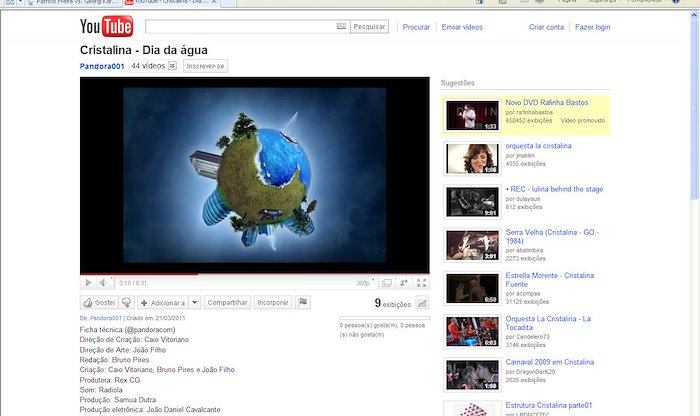700x416 pixels.
Task: Open Carnaval 2009 em Cristalina thumbnail
Action: (x=472, y=375)
